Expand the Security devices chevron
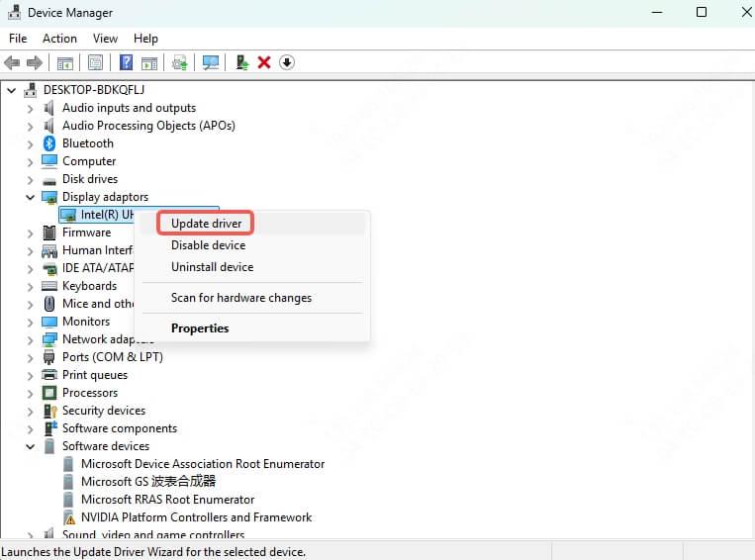Screen dimensions: 755x560 [x=31, y=412]
